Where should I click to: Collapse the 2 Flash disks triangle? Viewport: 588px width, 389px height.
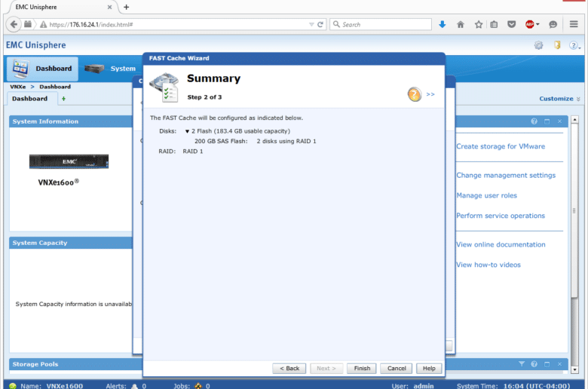[x=187, y=131]
